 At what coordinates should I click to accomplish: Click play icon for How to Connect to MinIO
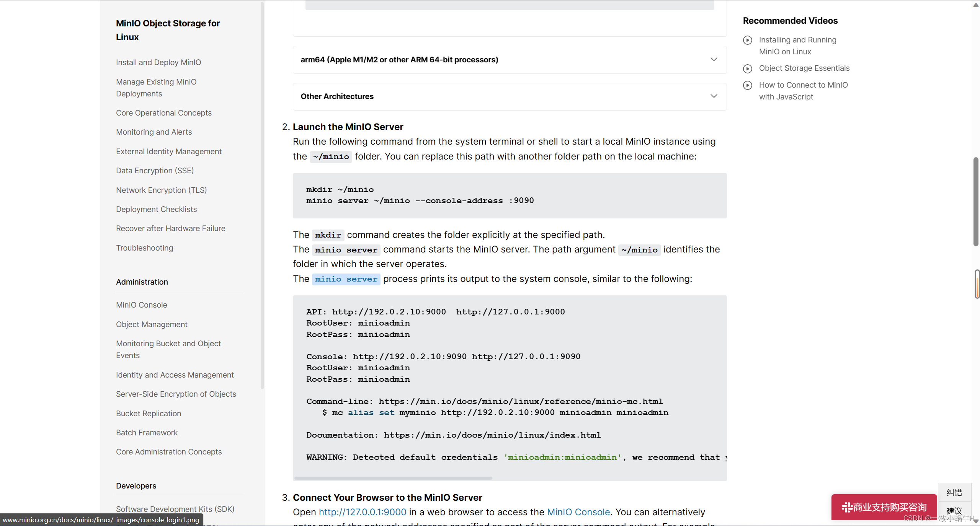(x=748, y=85)
